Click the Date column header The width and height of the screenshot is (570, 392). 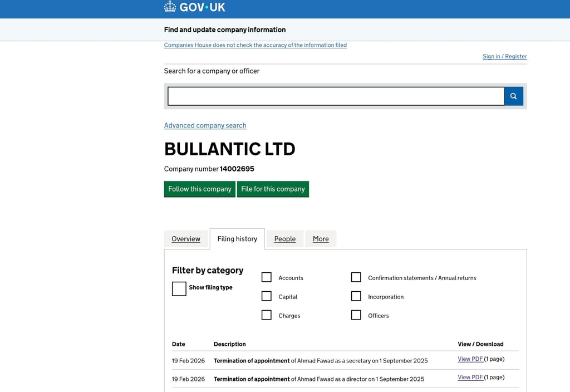179,344
